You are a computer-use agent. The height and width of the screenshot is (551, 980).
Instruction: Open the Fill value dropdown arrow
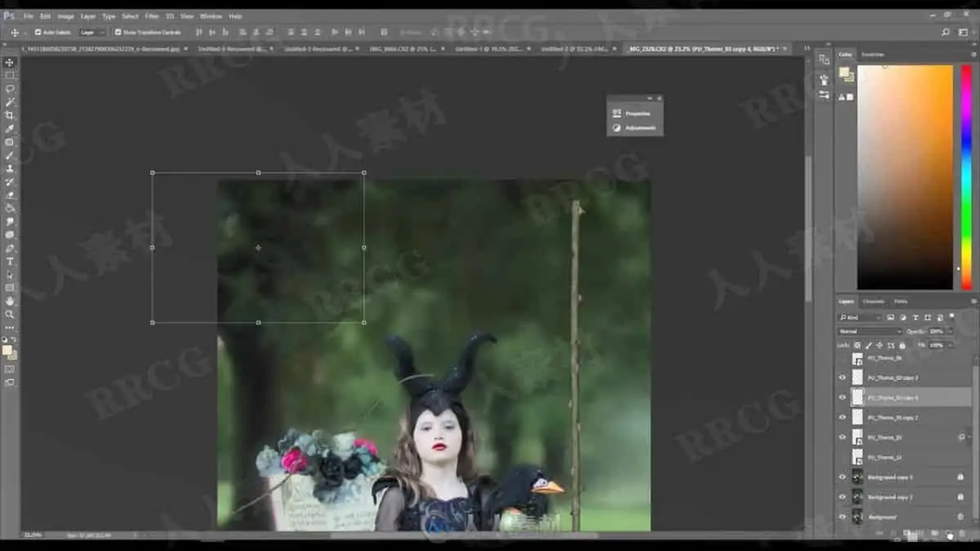(x=948, y=344)
